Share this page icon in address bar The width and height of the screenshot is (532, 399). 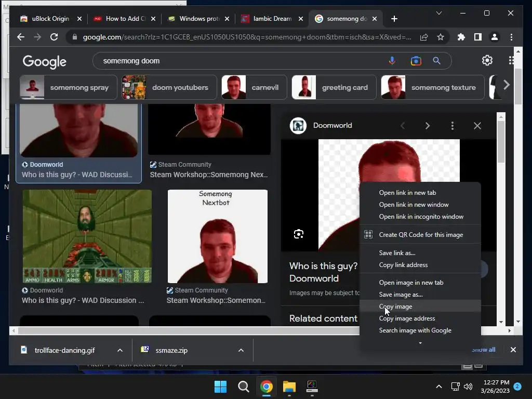424,37
